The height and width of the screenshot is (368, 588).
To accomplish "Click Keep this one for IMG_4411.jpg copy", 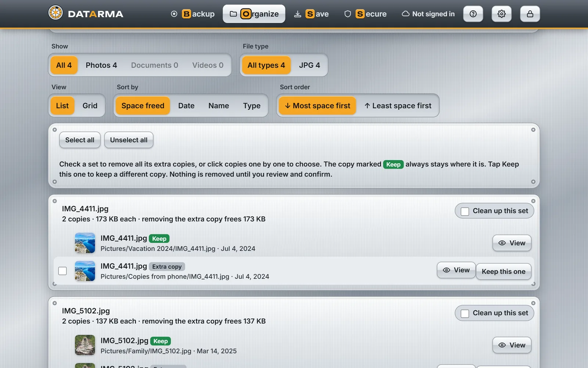I will pyautogui.click(x=503, y=272).
